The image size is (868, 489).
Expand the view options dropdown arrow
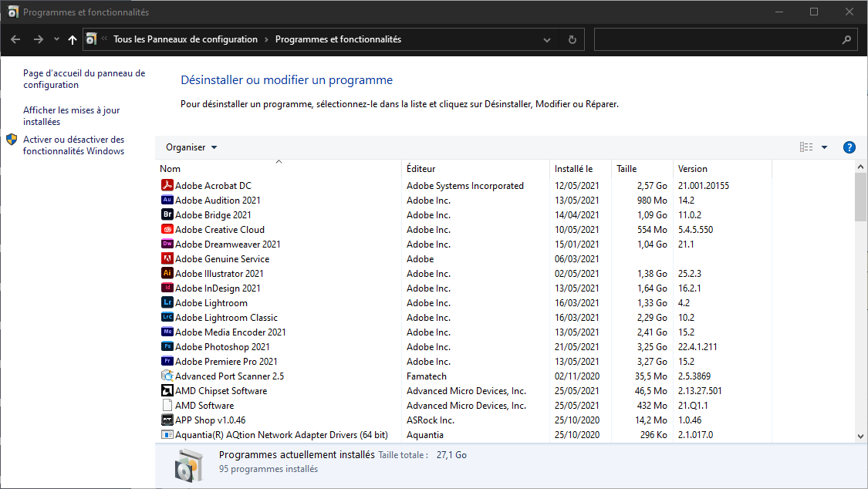pos(824,147)
